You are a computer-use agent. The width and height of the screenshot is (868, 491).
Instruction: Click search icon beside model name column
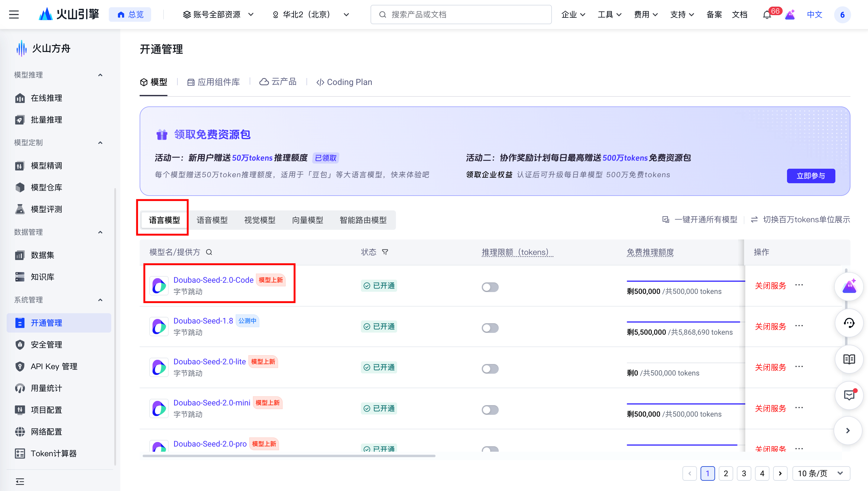[x=209, y=252]
